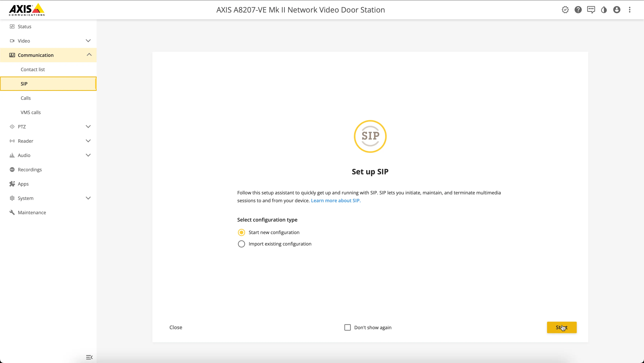Collapse the sidebar menu icon
The width and height of the screenshot is (644, 363).
tap(89, 357)
